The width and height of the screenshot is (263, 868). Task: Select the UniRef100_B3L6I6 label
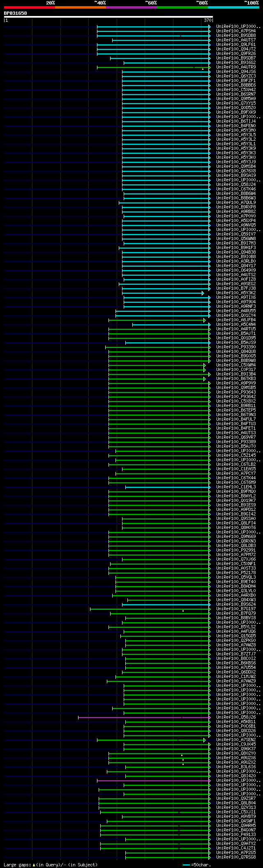[236, 767]
